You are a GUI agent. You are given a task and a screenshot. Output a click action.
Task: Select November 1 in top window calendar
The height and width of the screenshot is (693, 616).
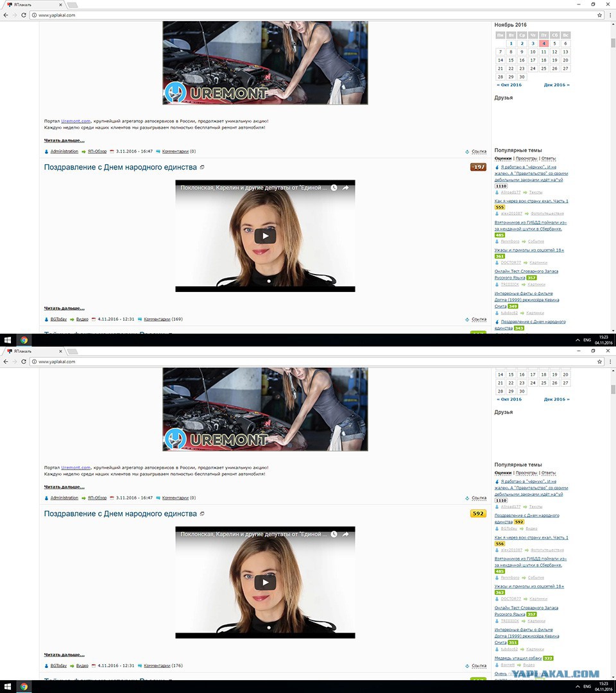click(511, 44)
